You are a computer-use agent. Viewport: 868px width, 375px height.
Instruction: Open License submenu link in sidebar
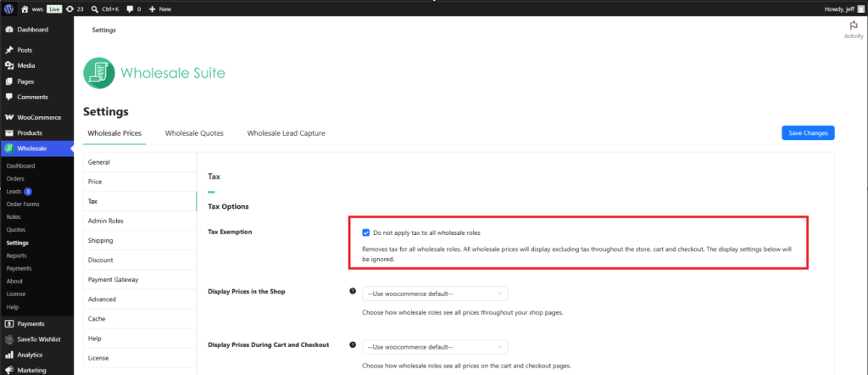tap(15, 294)
